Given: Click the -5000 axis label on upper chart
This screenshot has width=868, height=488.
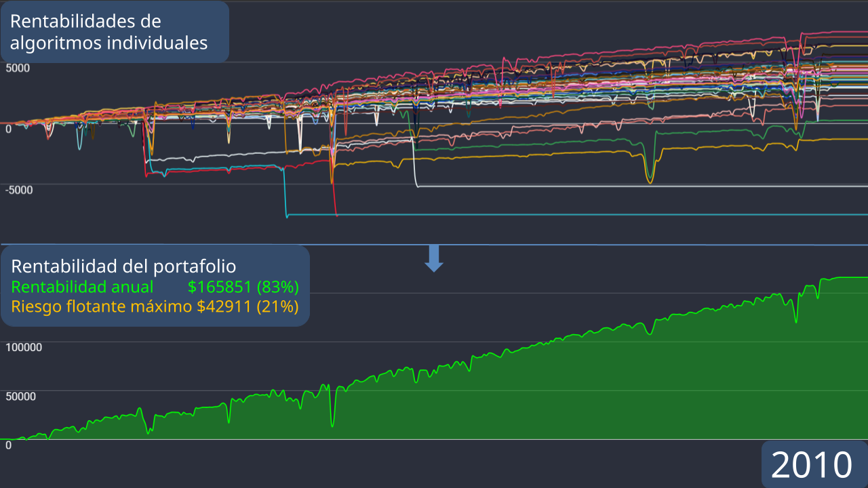Looking at the screenshot, I should pyautogui.click(x=19, y=190).
